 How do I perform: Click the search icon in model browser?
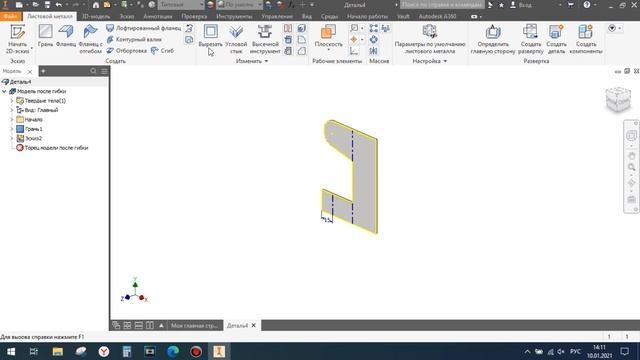93,71
